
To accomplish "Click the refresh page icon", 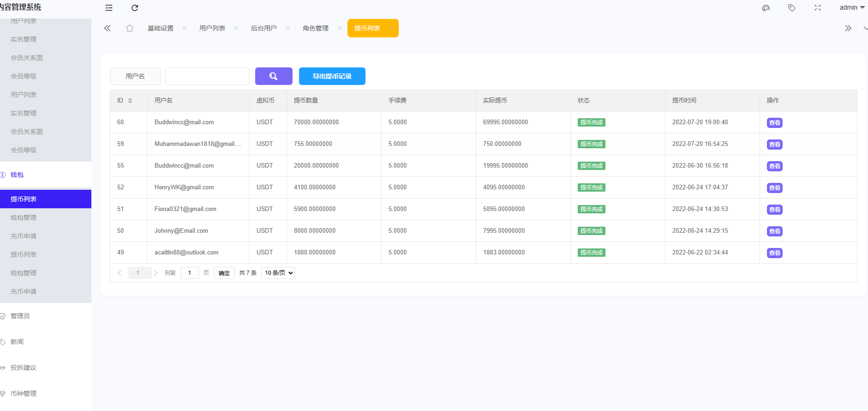I will (x=135, y=8).
